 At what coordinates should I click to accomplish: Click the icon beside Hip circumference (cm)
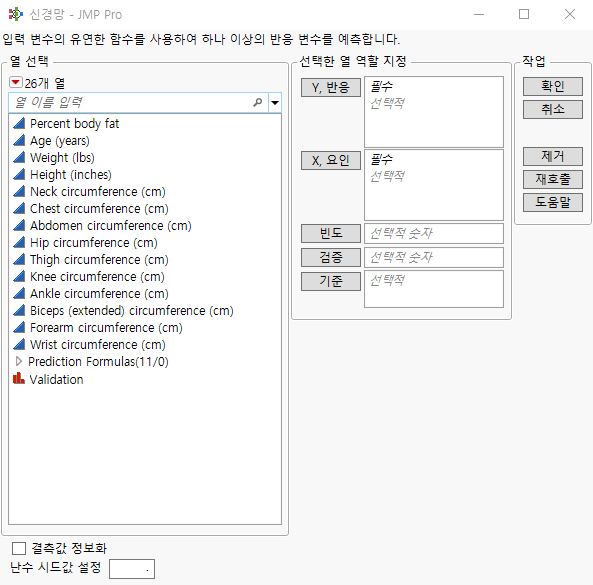point(19,242)
